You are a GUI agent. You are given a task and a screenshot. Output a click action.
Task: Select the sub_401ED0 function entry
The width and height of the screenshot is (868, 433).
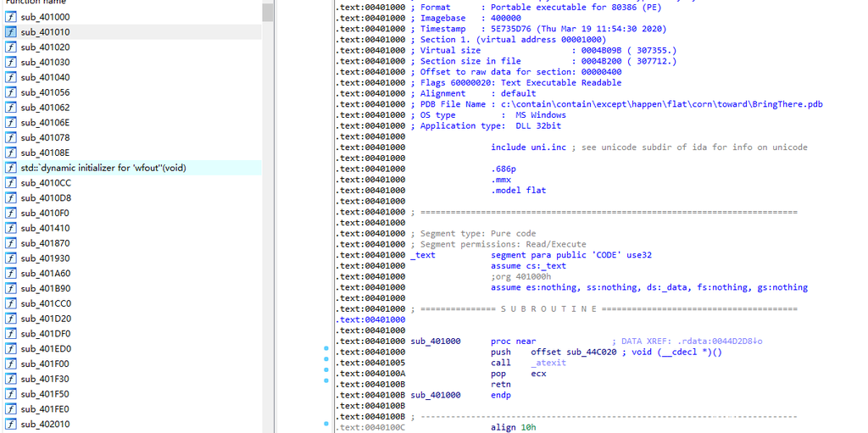(45, 348)
